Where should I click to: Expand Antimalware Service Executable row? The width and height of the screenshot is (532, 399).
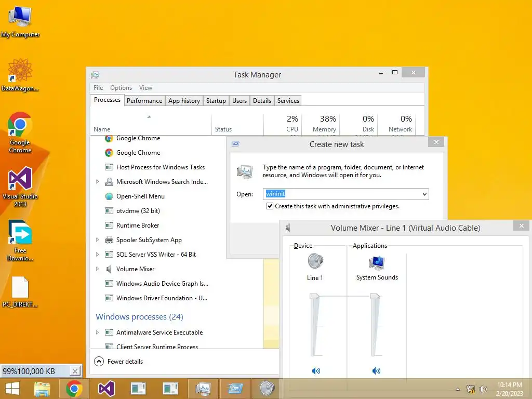(x=97, y=332)
